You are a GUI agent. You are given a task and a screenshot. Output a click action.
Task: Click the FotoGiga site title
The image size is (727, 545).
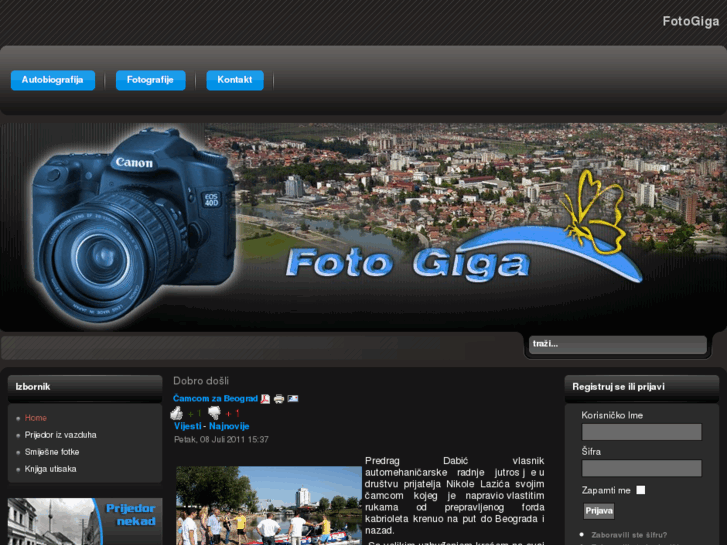point(690,21)
